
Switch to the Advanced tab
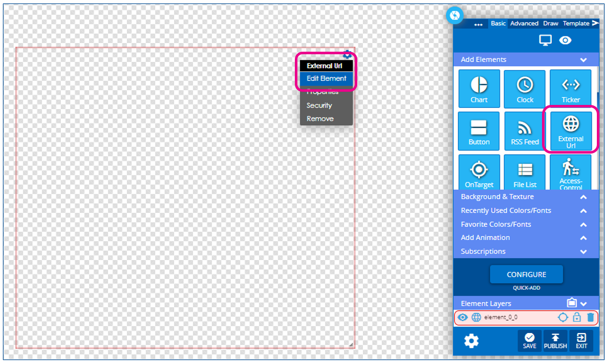coord(524,23)
